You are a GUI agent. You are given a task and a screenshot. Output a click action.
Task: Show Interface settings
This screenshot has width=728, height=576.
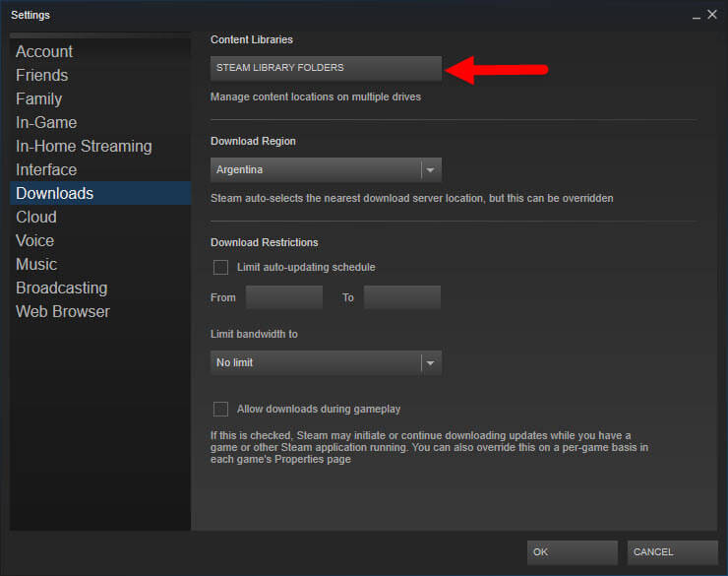coord(100,170)
